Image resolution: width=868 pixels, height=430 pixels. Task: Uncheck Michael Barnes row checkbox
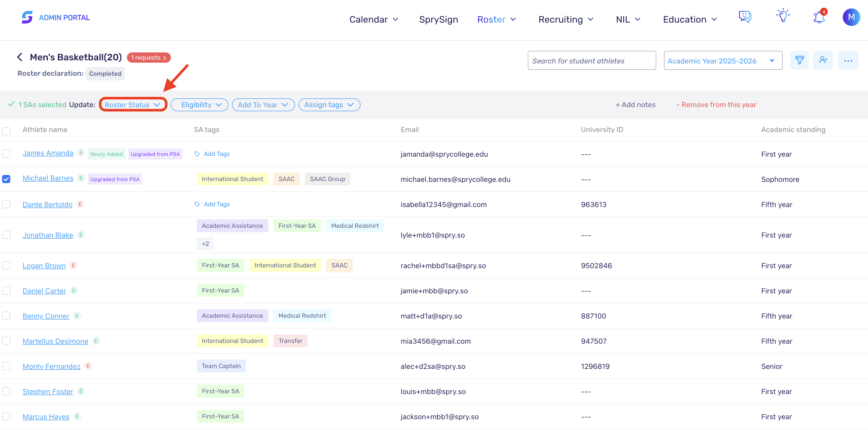tap(6, 179)
